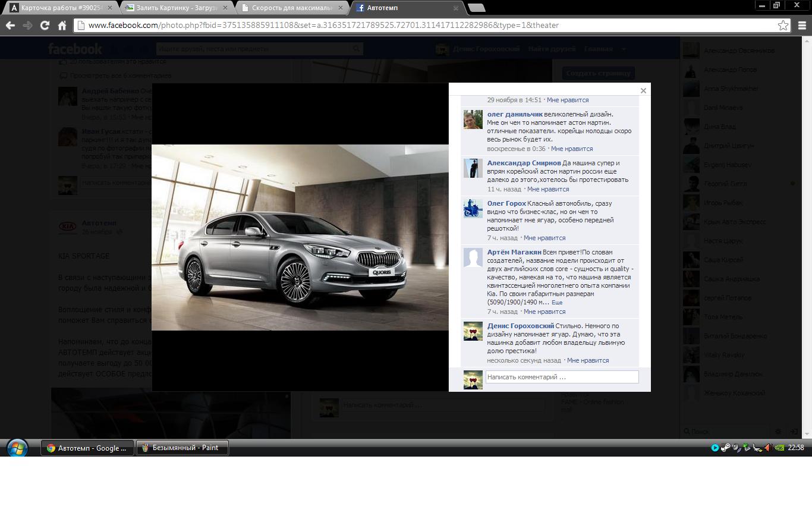The image size is (812, 522).
Task: Close the Автотемп tab
Action: 456,8
